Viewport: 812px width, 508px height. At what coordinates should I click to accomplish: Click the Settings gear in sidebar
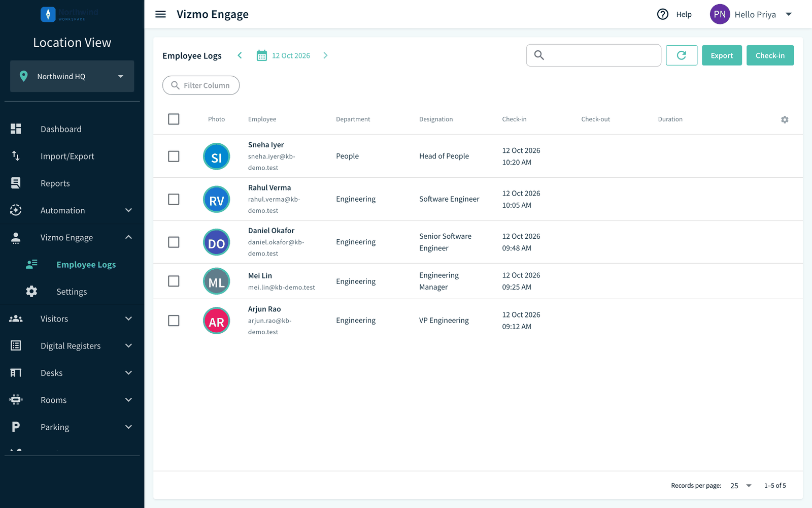(x=31, y=291)
